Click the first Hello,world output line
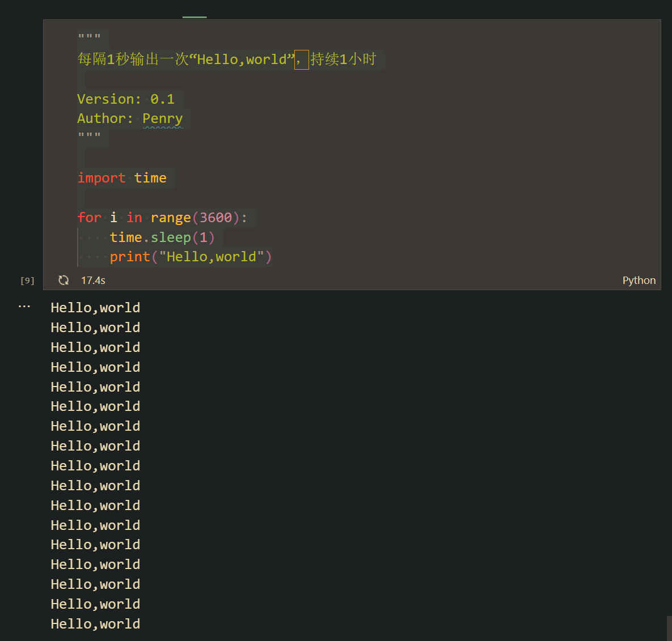Viewport: 672px width, 641px height. 95,308
